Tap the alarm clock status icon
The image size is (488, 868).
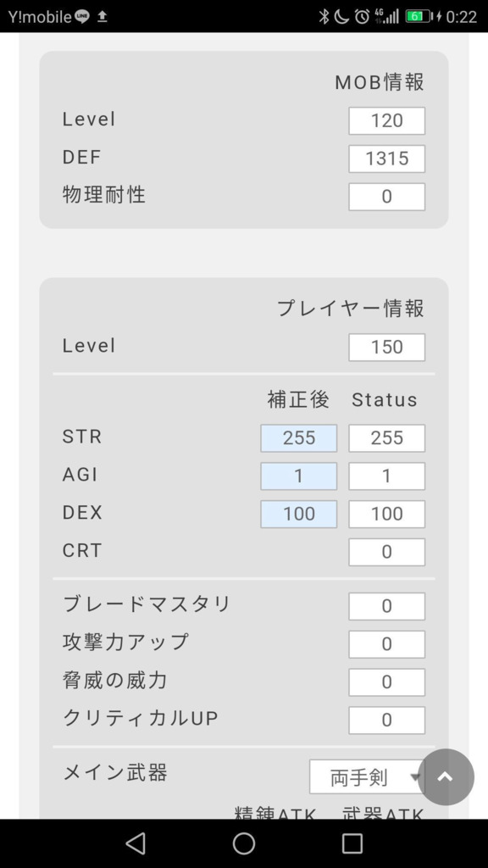[362, 17]
